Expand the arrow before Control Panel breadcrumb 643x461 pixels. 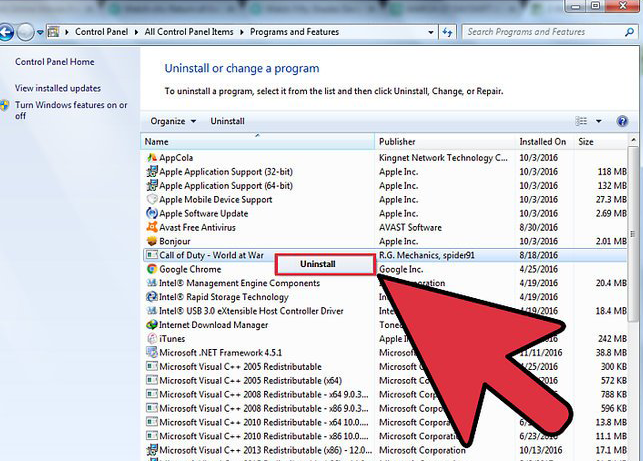pyautogui.click(x=66, y=32)
